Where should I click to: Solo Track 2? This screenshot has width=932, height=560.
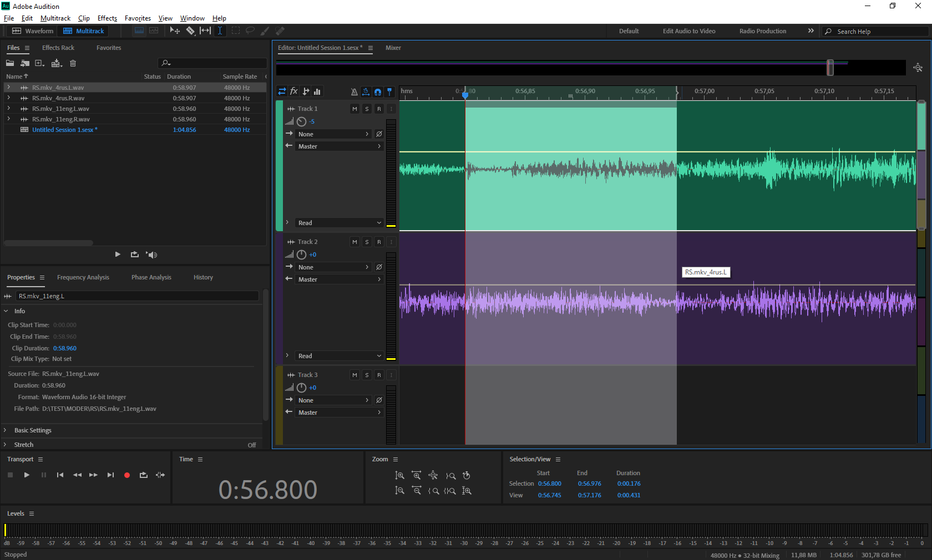[x=367, y=242]
